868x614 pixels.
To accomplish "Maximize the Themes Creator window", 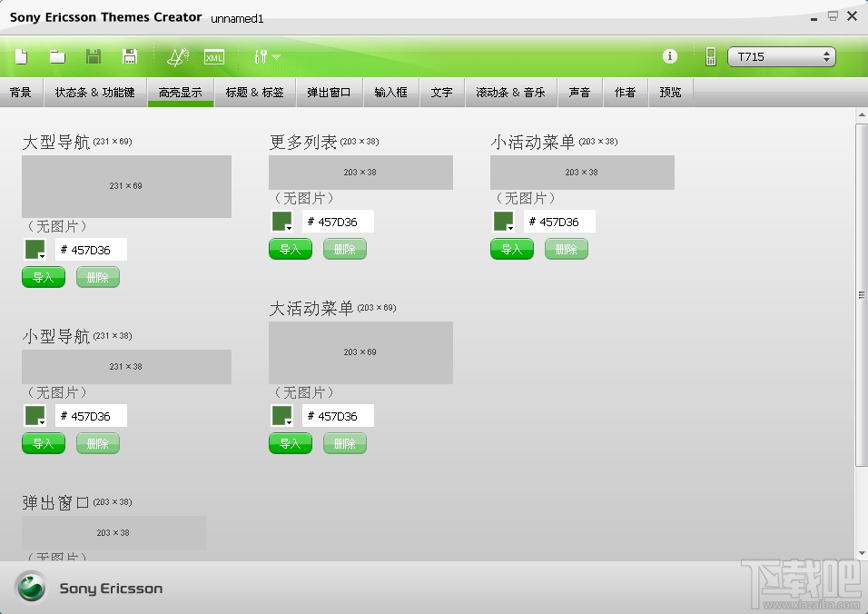I will 833,16.
